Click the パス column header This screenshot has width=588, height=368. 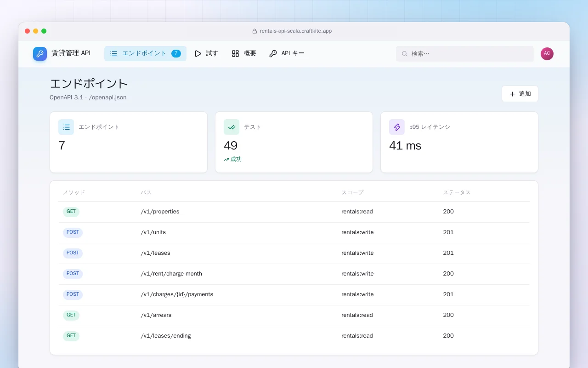tap(146, 192)
